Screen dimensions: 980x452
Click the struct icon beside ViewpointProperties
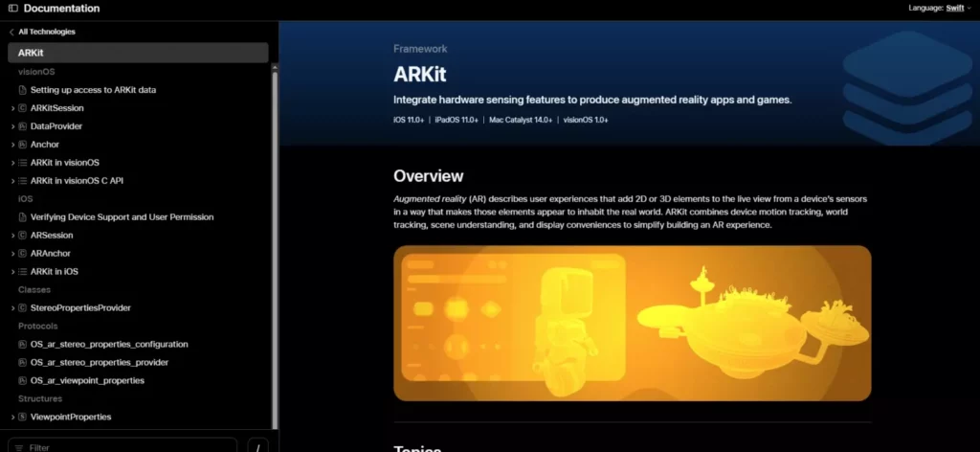[23, 417]
